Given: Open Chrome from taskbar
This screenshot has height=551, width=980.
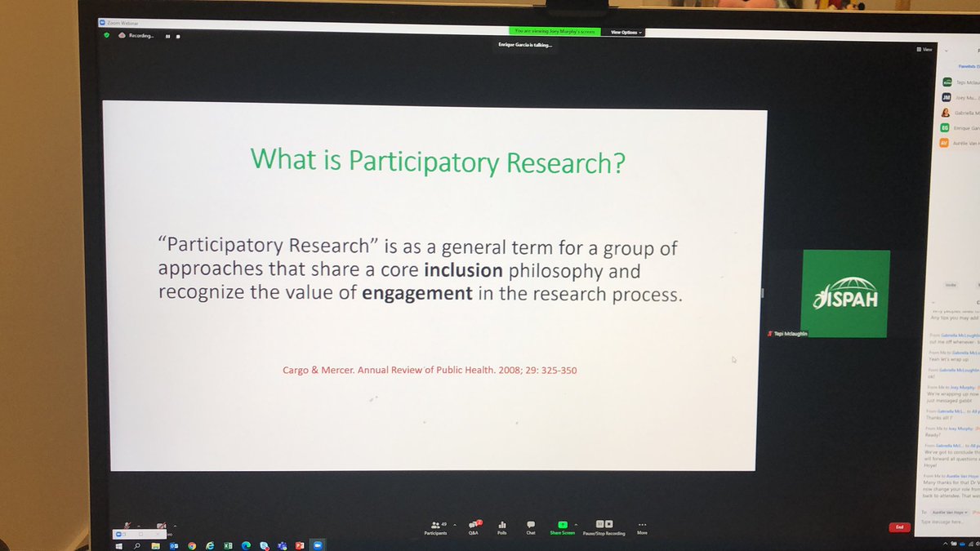Looking at the screenshot, I should point(190,544).
